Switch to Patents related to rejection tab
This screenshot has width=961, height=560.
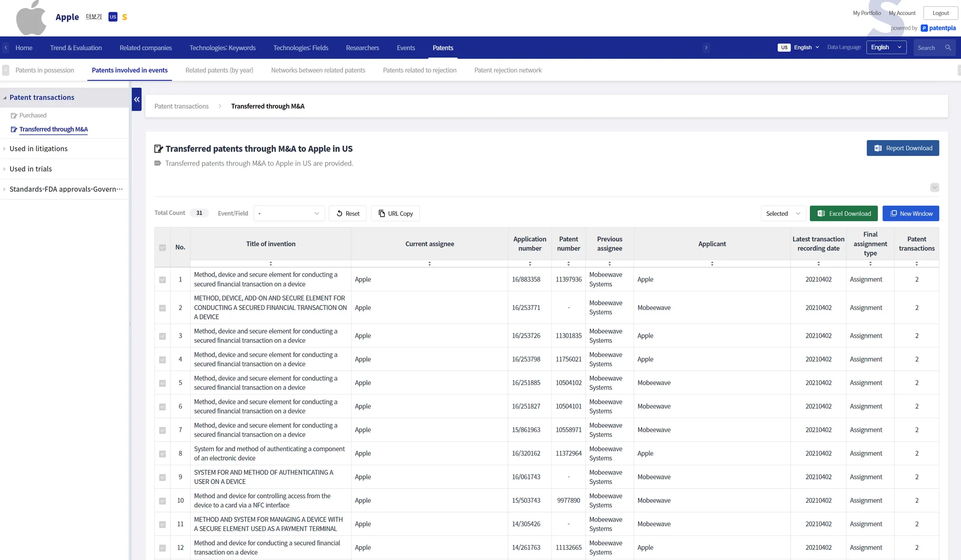click(x=419, y=70)
